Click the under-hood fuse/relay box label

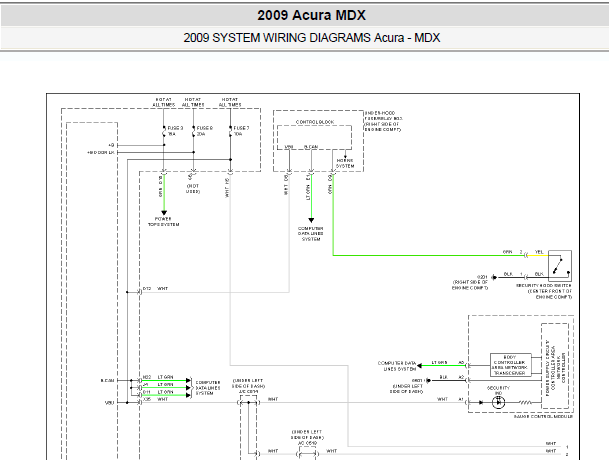(384, 121)
